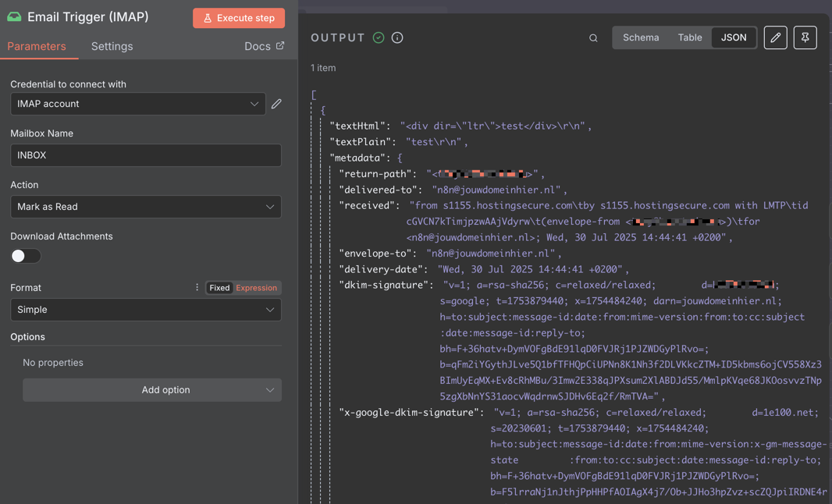Select the JSON output view
832x504 pixels.
point(734,37)
